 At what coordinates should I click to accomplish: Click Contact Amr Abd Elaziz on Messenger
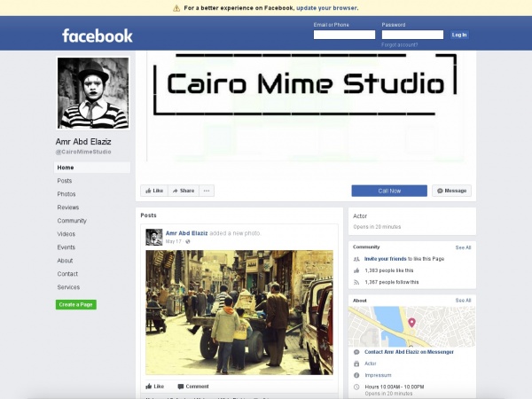409,352
